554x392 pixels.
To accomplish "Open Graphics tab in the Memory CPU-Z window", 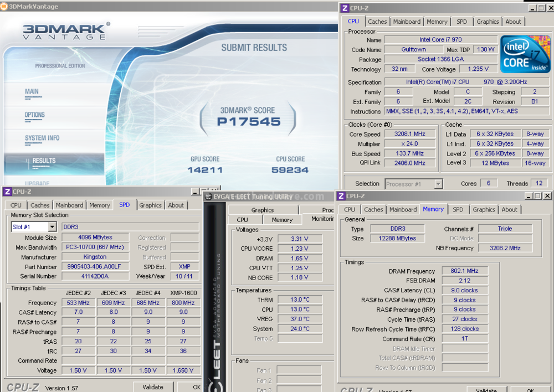I will pyautogui.click(x=484, y=209).
